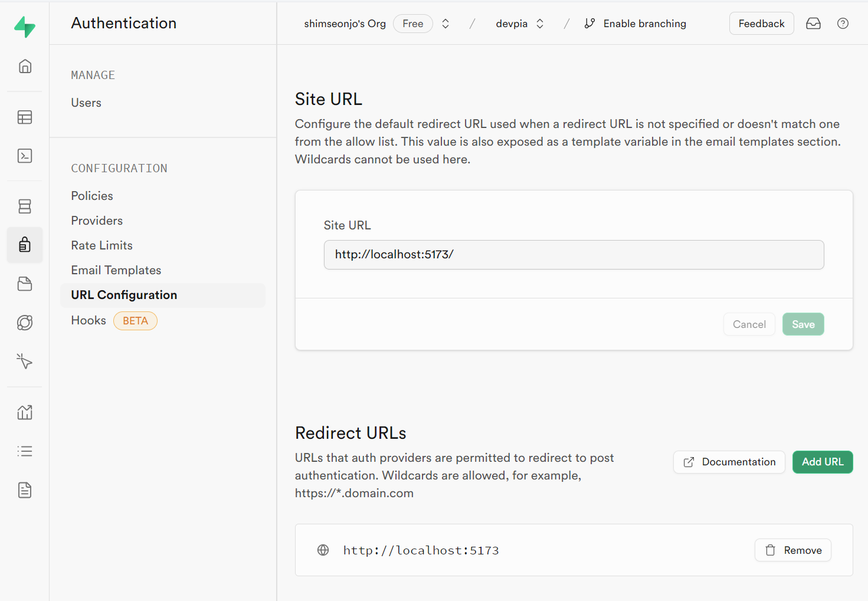Image resolution: width=868 pixels, height=601 pixels.
Task: Open the help question mark icon
Action: 843,24
